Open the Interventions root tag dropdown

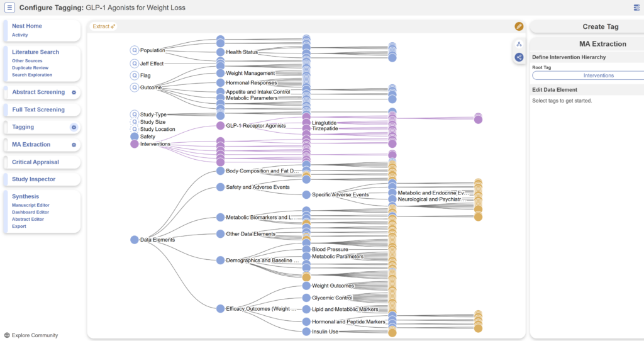pyautogui.click(x=598, y=75)
